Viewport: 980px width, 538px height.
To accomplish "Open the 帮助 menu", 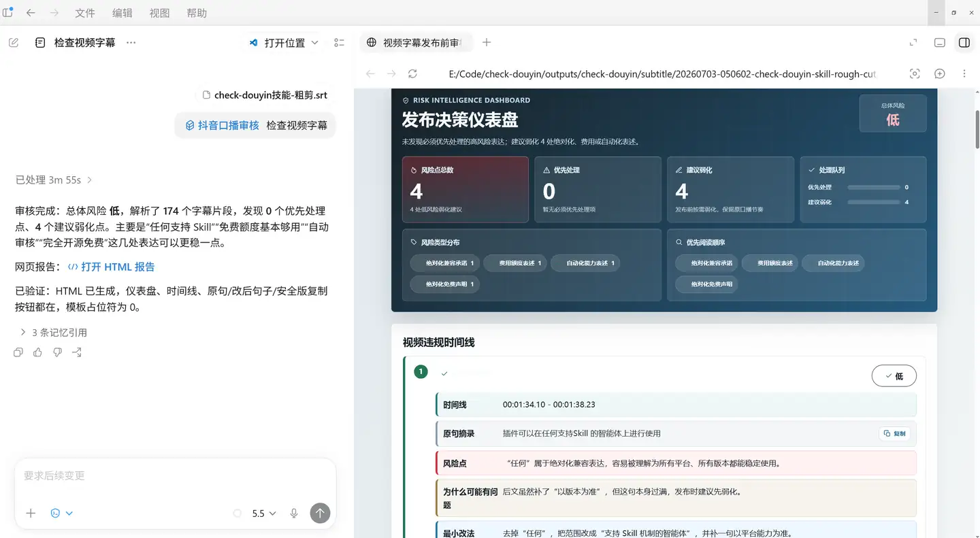I will click(x=197, y=13).
